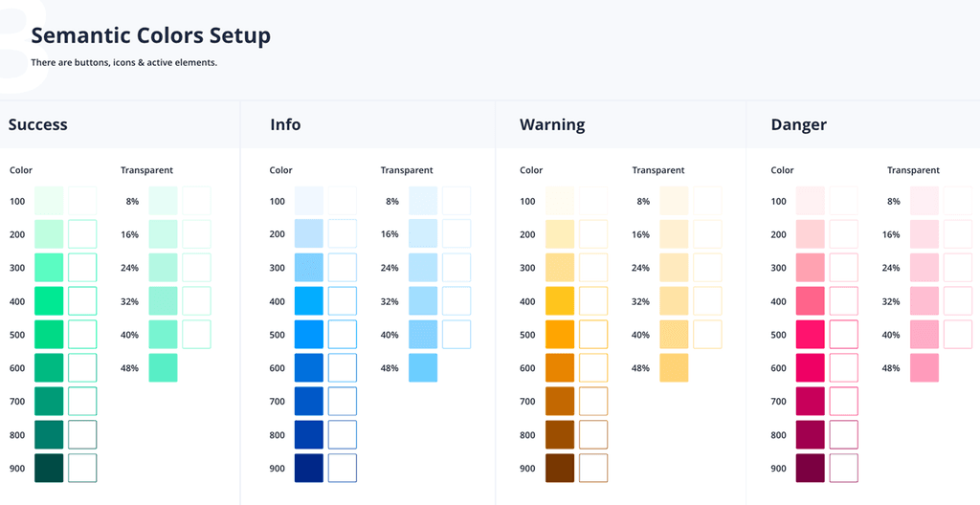This screenshot has width=980, height=505.
Task: Click the Success 900 dark green swatch
Action: (49, 469)
